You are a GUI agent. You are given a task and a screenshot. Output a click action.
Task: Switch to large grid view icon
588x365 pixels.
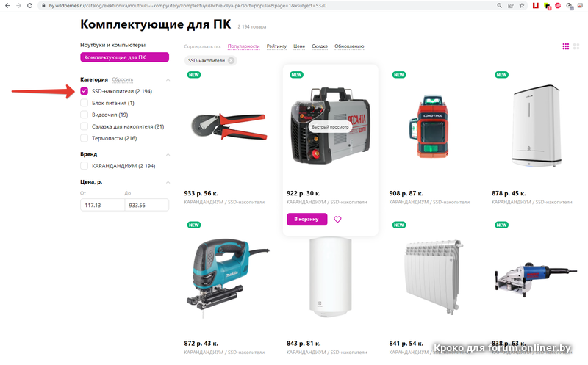(576, 46)
